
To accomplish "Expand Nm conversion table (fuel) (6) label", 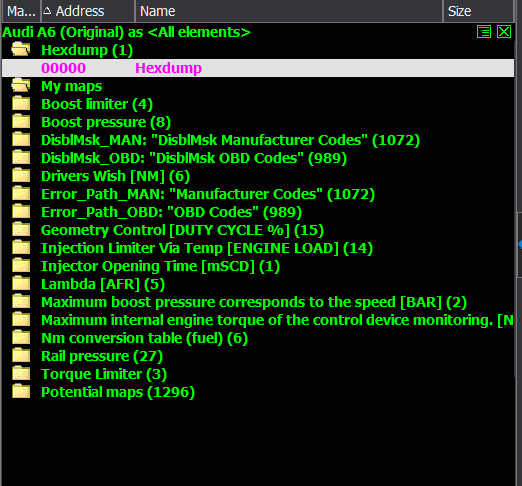I will point(144,338).
